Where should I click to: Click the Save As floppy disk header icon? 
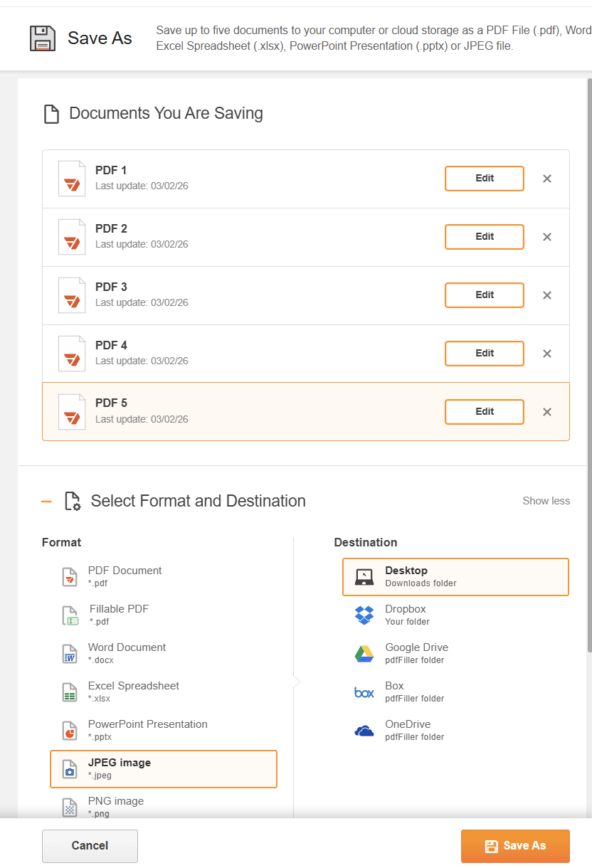(43, 38)
